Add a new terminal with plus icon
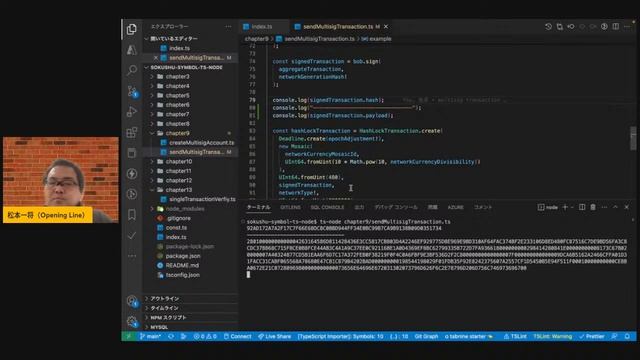Image resolution: width=640 pixels, height=360 pixels. click(x=565, y=207)
